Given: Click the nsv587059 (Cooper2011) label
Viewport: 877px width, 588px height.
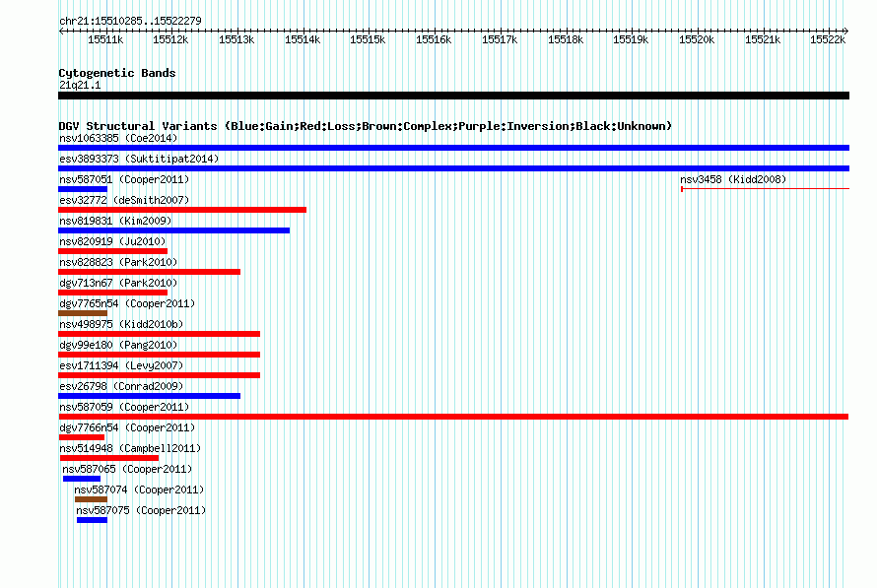Looking at the screenshot, I should (x=124, y=407).
